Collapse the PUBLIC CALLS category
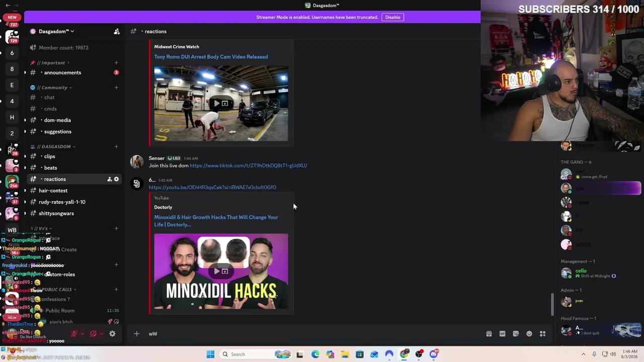Viewport: 644px width, 362px height. pyautogui.click(x=53, y=290)
